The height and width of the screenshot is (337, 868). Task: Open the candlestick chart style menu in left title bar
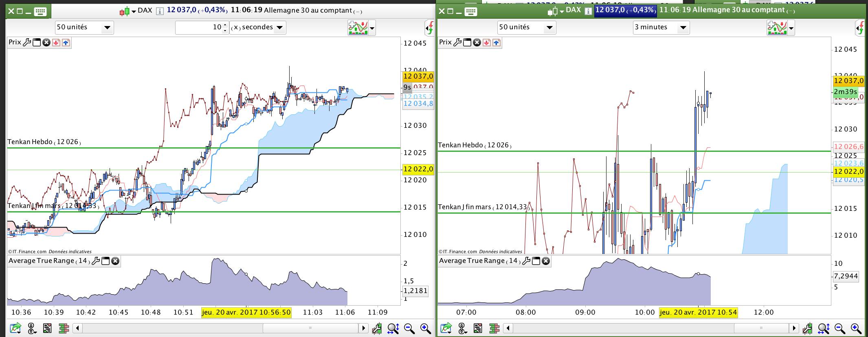point(127,11)
